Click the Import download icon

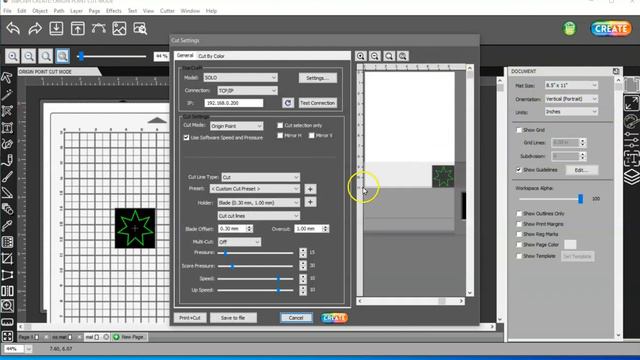(56, 29)
